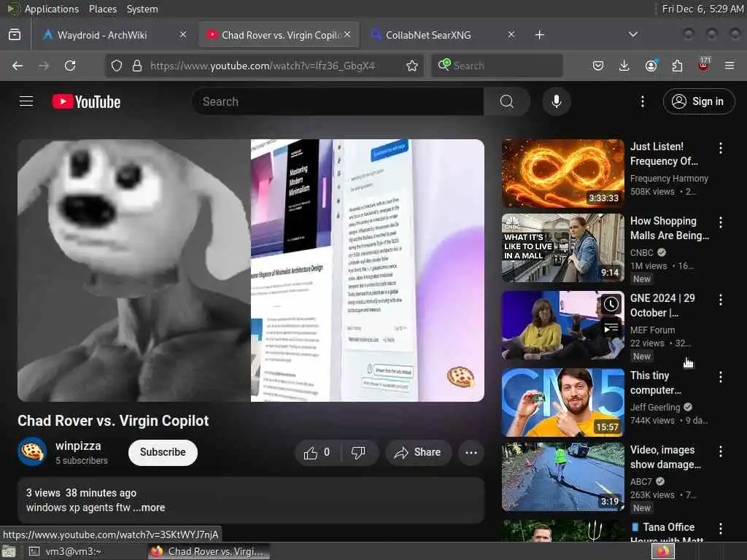Click the main video player
Viewport: 747px width, 560px height.
pos(251,271)
